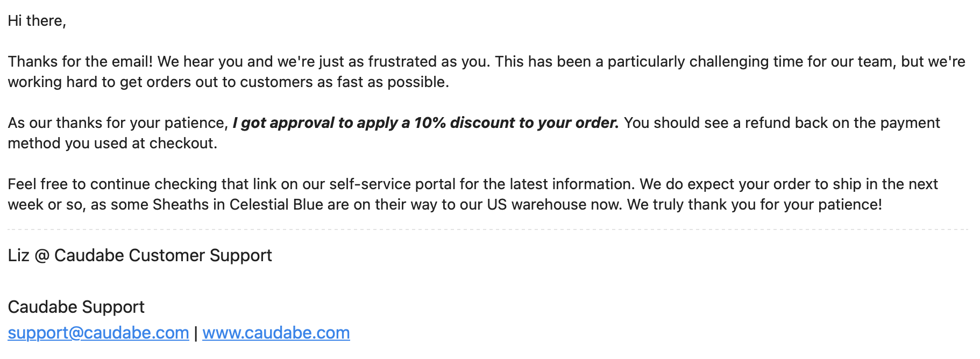
Task: Open the www.caudabe.com website link
Action: pos(276,333)
